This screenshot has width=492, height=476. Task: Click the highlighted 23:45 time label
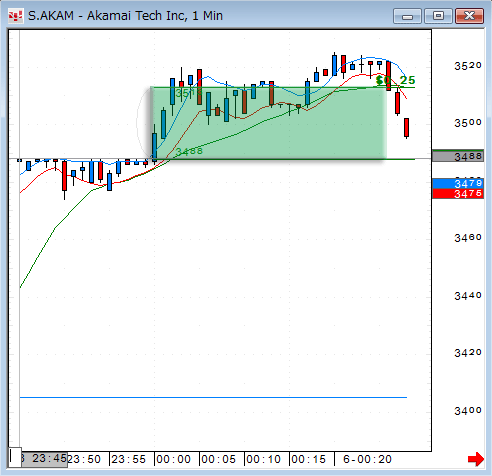(44, 459)
